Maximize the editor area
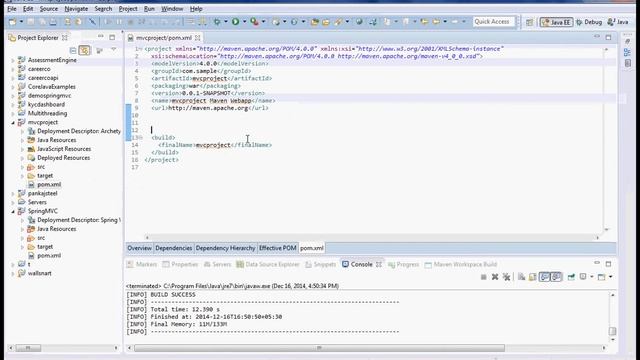 608,37
